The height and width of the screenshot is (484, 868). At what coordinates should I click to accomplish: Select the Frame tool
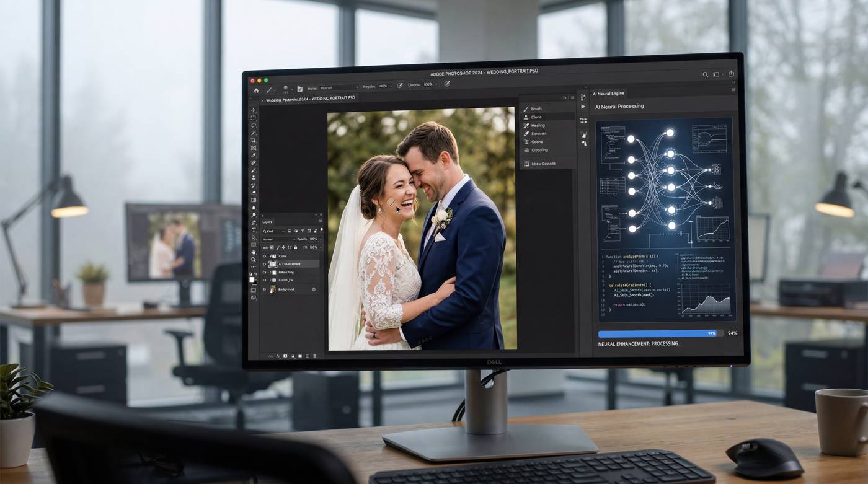pos(253,147)
